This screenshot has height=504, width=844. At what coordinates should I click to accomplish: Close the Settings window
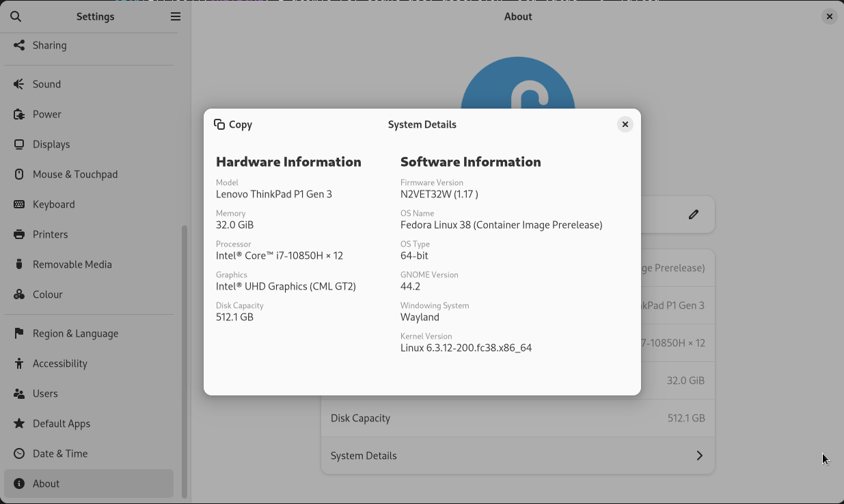click(829, 16)
